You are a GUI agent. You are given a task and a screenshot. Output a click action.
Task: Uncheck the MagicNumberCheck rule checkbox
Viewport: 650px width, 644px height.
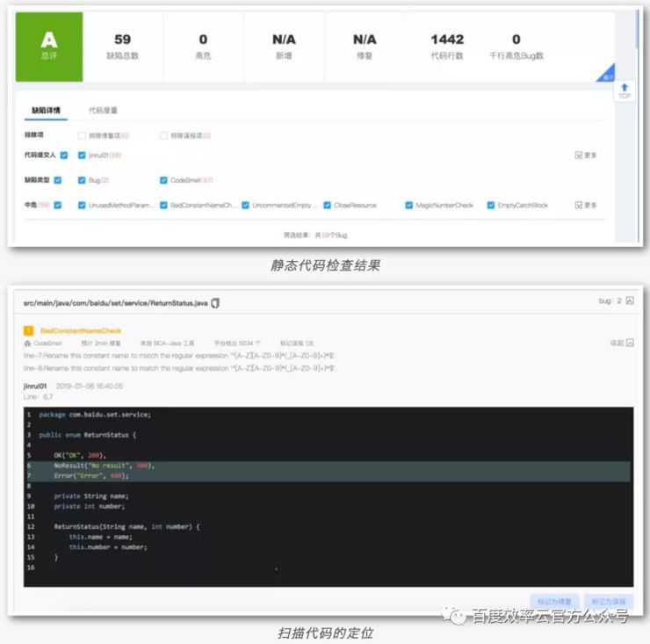(408, 205)
